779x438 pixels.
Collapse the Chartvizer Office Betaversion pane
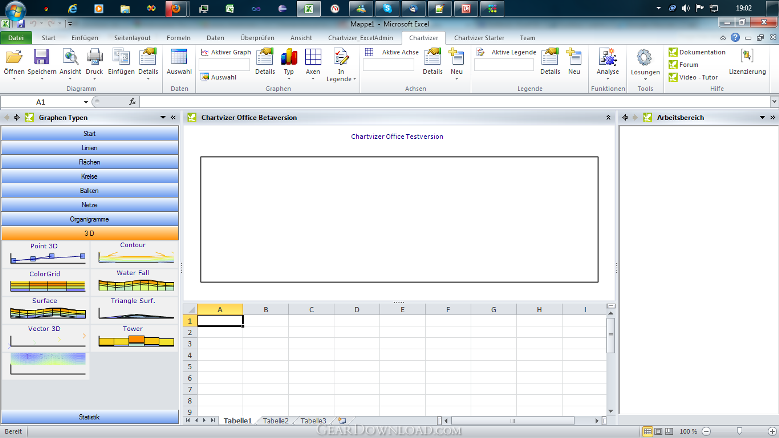[x=608, y=118]
